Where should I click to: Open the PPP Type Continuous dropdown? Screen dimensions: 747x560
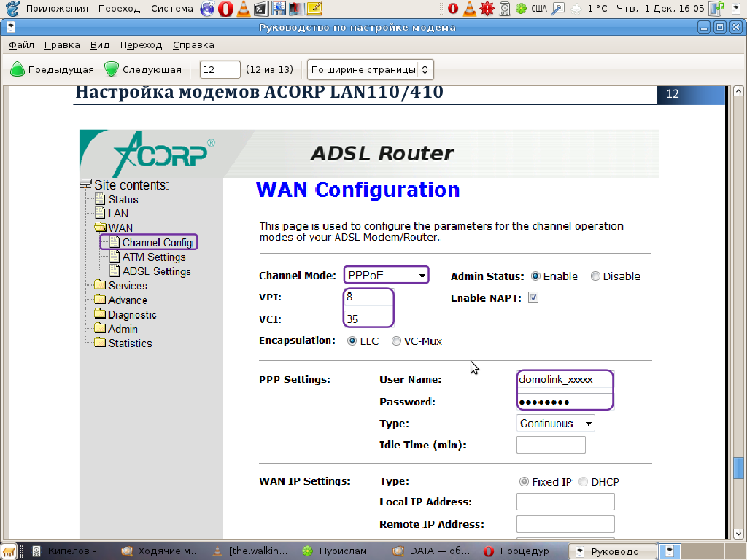[x=555, y=424]
